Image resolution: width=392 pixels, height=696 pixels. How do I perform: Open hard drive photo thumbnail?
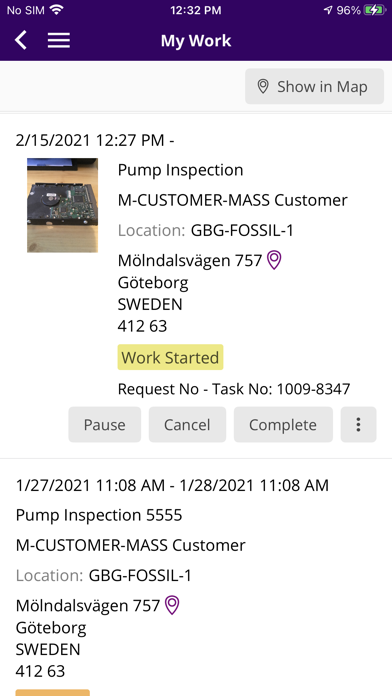point(63,205)
